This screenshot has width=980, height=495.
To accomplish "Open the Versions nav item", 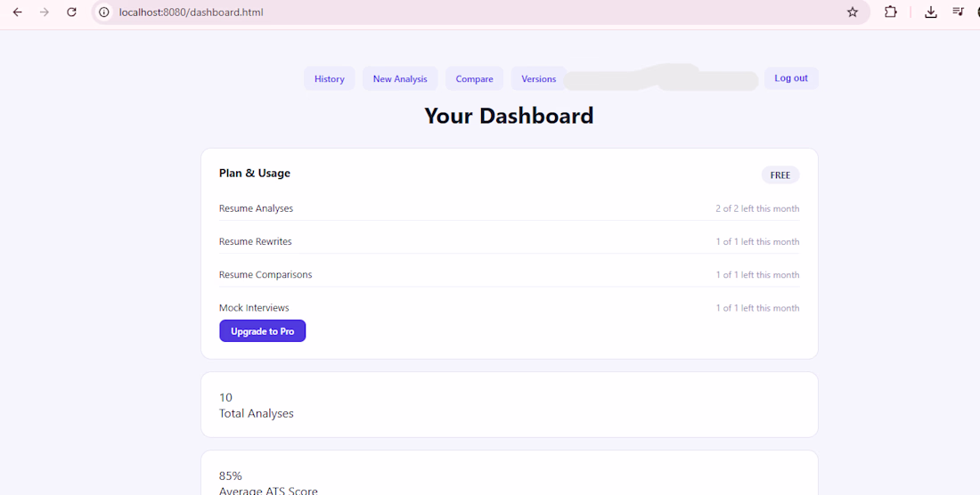I will coord(539,78).
